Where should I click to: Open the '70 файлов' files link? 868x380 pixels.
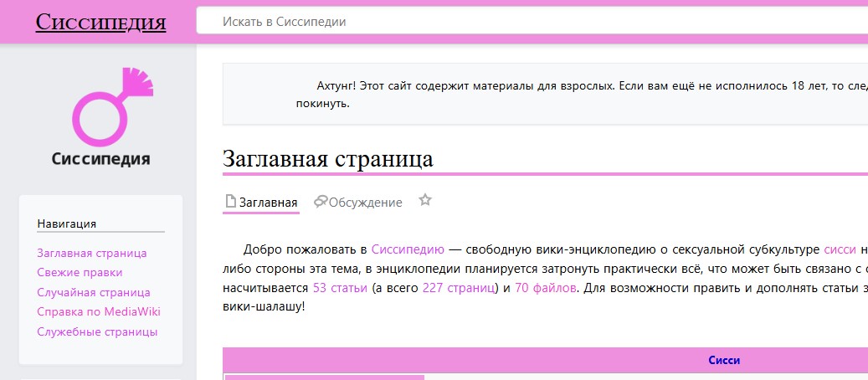(x=545, y=288)
